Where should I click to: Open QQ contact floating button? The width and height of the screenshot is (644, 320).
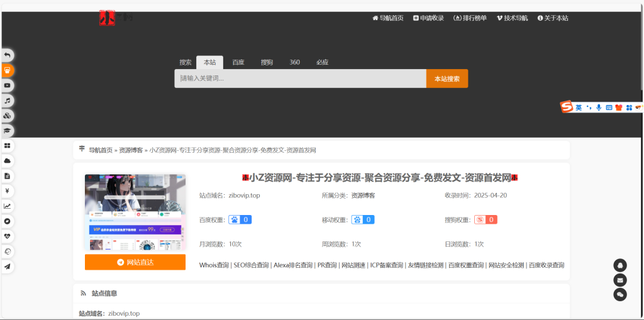pos(620,265)
